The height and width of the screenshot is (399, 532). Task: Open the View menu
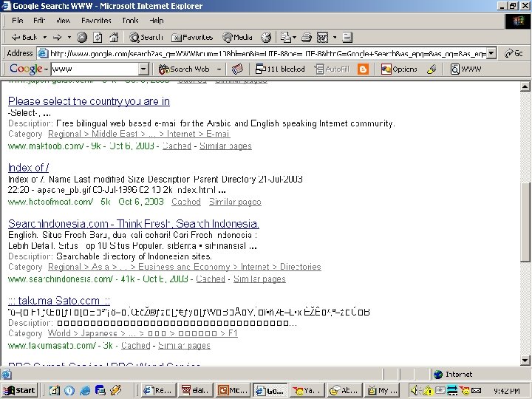(x=63, y=21)
